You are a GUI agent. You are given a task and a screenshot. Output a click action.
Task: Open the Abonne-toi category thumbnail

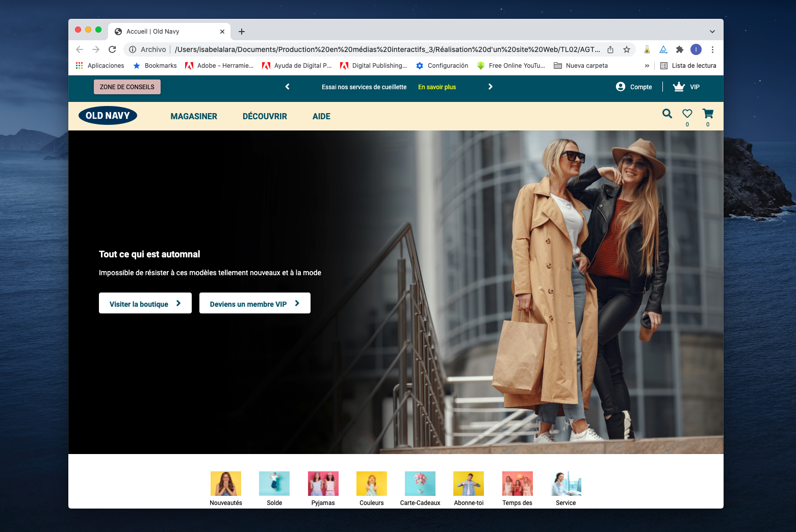click(x=468, y=483)
